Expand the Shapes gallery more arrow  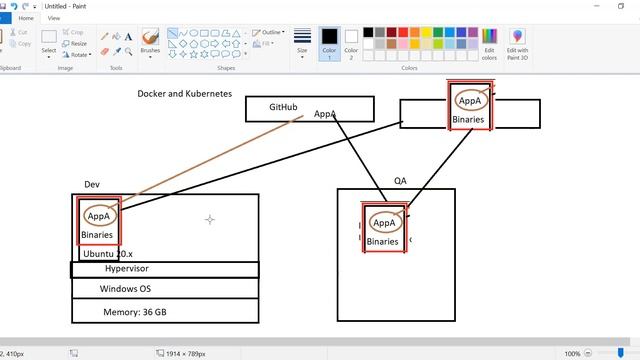(x=245, y=54)
